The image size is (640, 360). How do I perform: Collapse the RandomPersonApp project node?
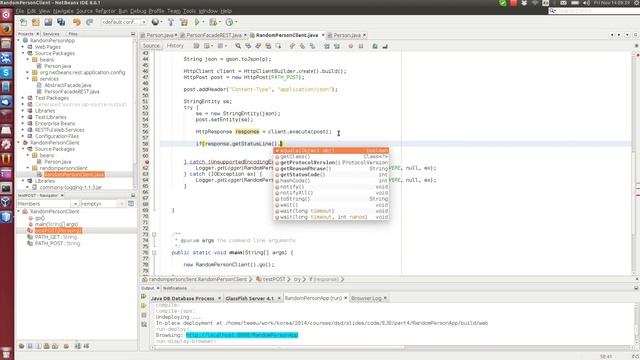[19, 40]
